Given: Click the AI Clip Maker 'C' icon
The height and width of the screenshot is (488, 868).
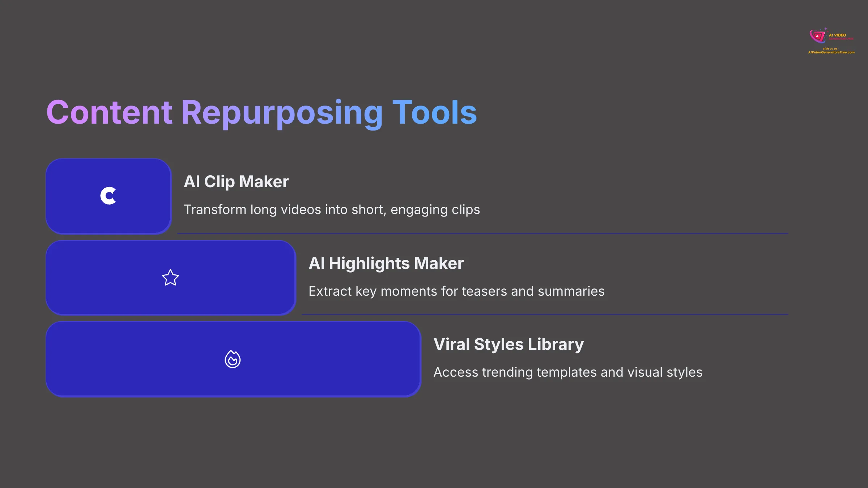Looking at the screenshot, I should coord(108,196).
